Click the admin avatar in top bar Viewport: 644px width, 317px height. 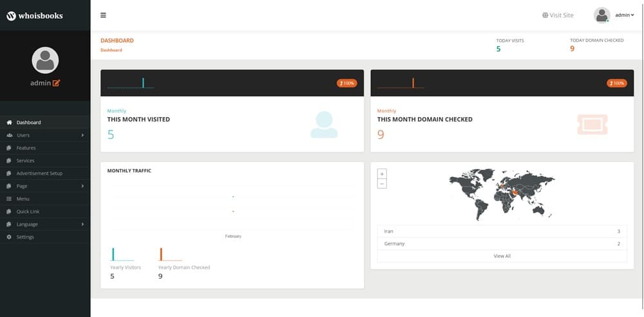click(601, 15)
